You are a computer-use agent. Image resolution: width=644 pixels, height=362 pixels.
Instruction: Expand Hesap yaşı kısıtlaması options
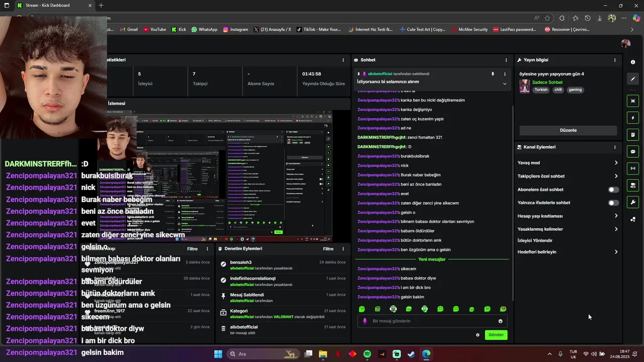coord(568,216)
